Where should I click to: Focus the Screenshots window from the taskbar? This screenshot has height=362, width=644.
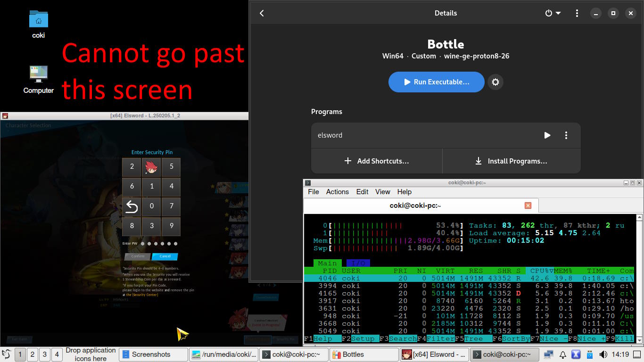[x=153, y=354]
